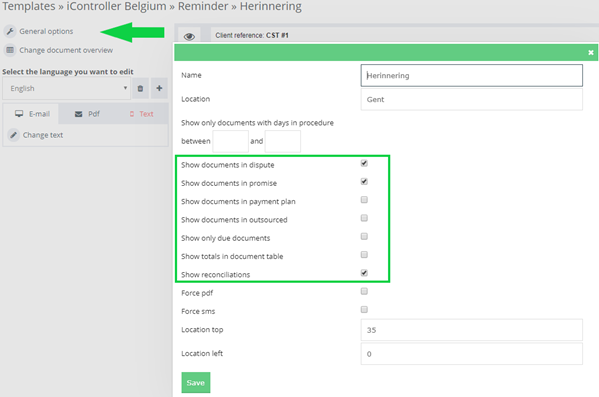The height and width of the screenshot is (397, 599).
Task: Uncheck Show documents in promise
Action: [364, 181]
